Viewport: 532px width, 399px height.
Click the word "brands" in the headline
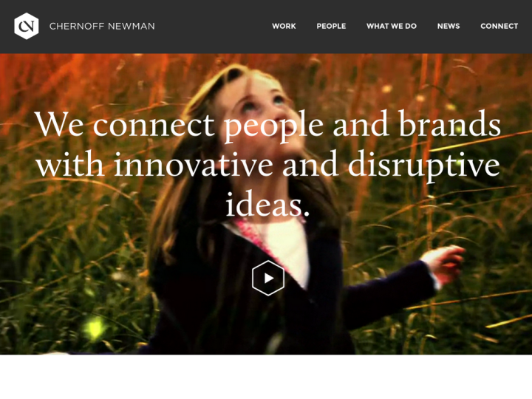tap(449, 124)
